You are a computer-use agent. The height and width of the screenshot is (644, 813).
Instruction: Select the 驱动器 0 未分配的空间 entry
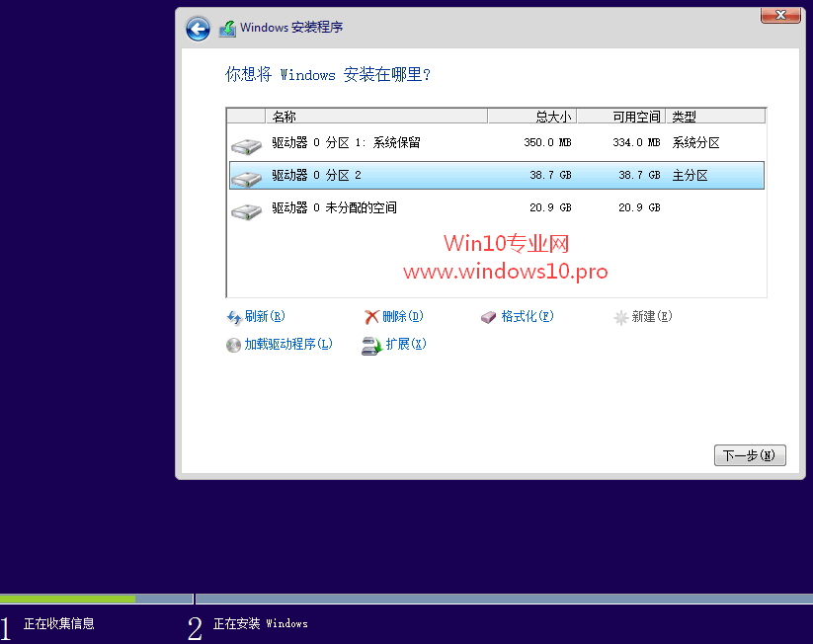(x=445, y=207)
